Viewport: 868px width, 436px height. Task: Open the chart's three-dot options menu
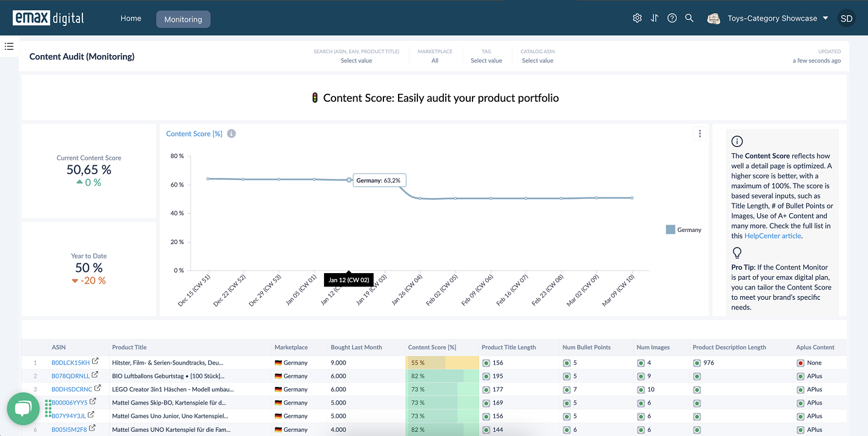click(700, 134)
